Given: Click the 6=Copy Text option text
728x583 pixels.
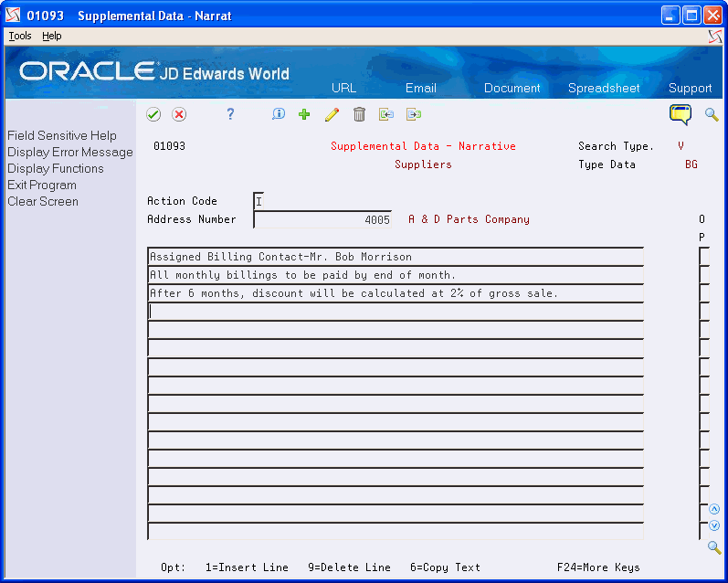Looking at the screenshot, I should (x=445, y=567).
